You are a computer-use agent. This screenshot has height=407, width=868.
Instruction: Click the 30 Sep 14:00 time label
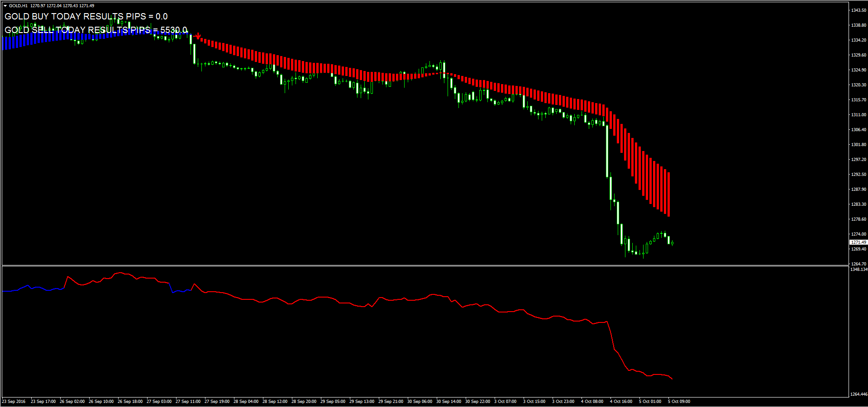pyautogui.click(x=448, y=402)
